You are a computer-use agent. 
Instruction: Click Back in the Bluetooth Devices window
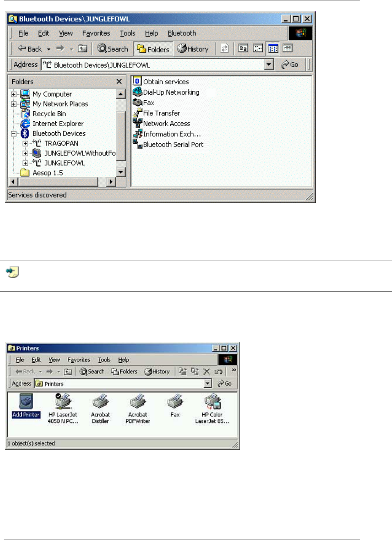point(30,49)
